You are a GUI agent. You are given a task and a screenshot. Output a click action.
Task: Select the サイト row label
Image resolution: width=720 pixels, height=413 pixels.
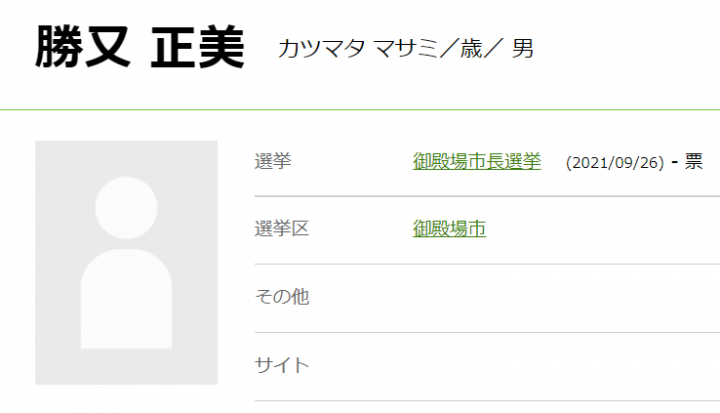(282, 365)
